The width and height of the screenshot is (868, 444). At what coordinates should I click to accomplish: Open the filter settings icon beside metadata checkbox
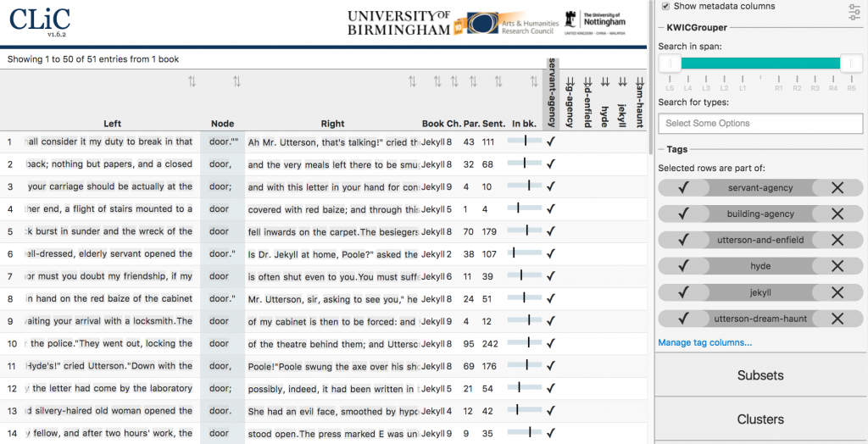[x=854, y=11]
